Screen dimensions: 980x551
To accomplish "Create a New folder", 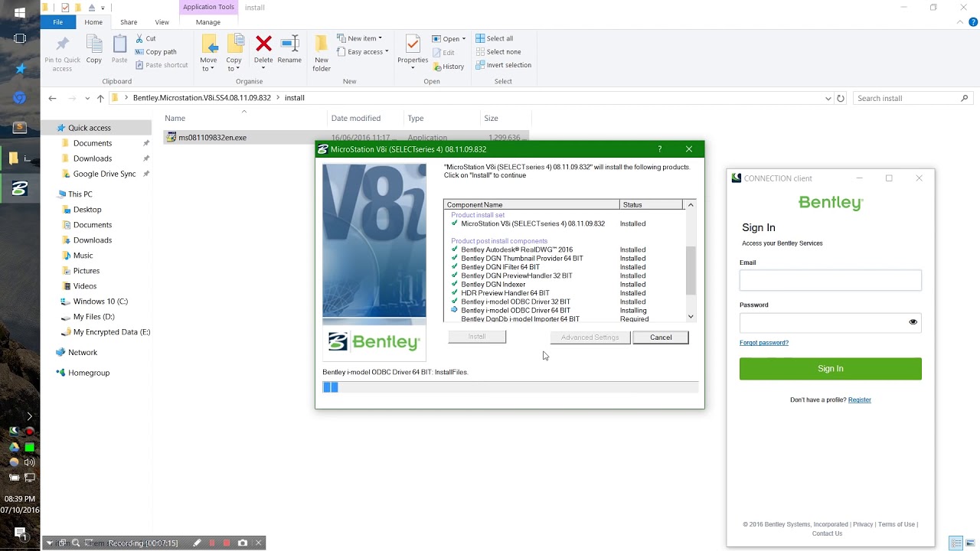I will coord(322,54).
